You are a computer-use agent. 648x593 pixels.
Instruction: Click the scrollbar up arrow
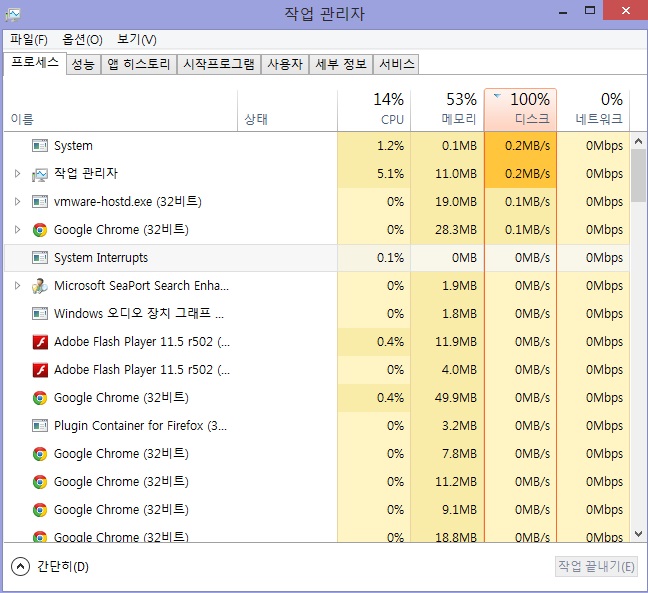click(638, 141)
